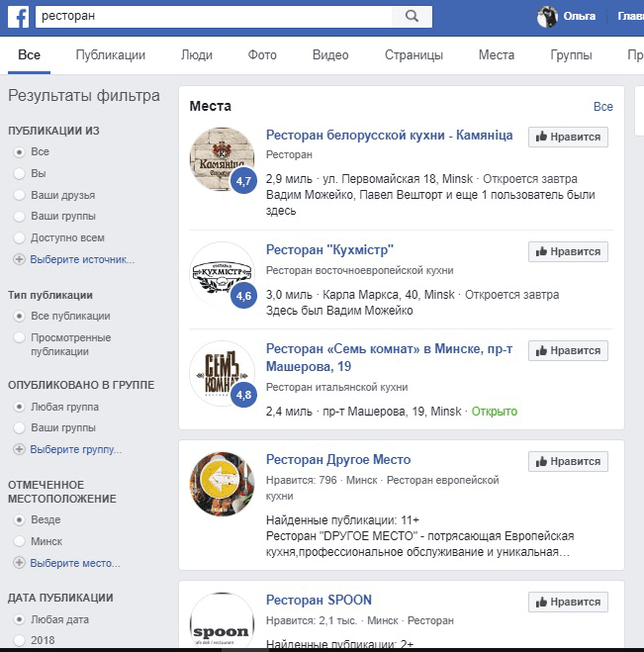Viewport: 644px width, 652px height.
Task: Open Ольга's profile avatar
Action: 547,17
